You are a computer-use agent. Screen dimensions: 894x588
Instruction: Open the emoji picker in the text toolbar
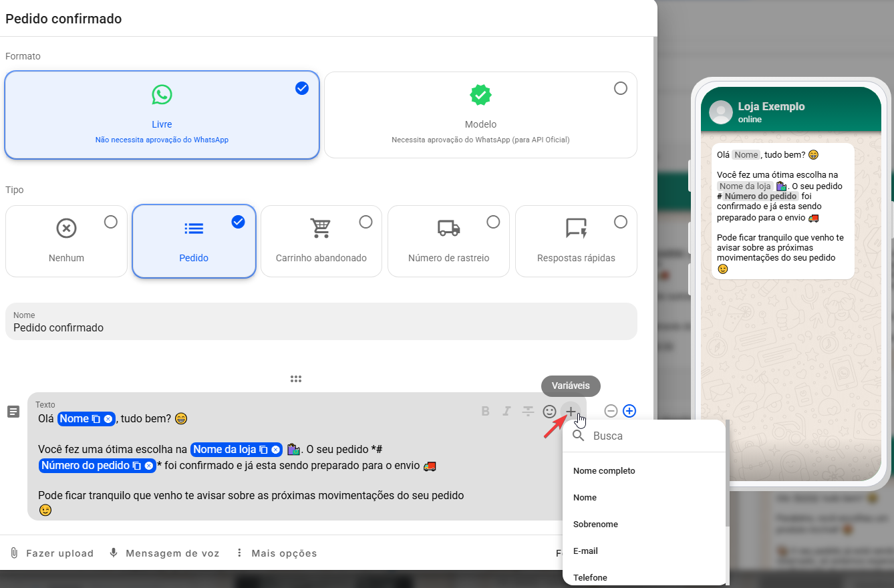[549, 411]
